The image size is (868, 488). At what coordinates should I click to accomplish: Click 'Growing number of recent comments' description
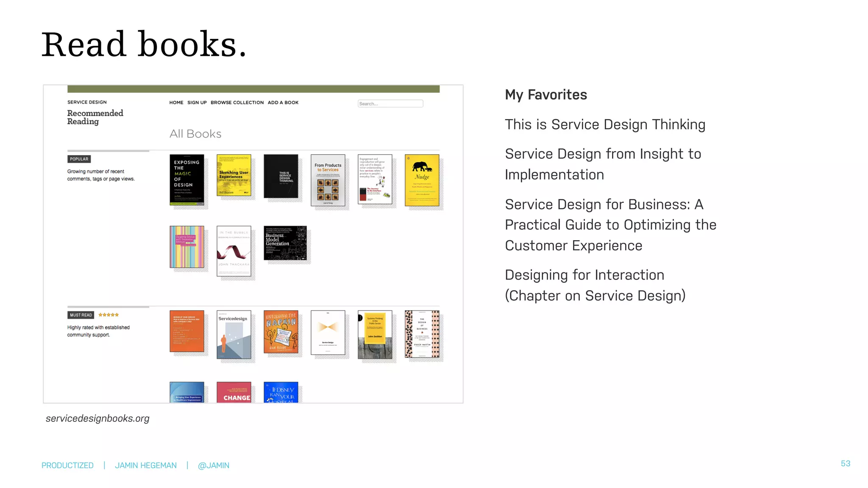(101, 175)
